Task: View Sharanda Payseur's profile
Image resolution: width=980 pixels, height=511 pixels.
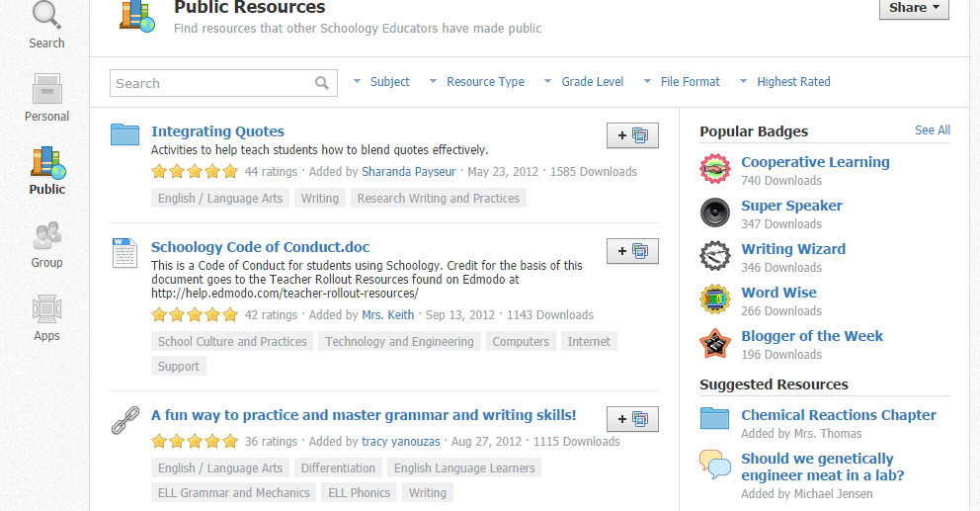Action: coord(409,171)
